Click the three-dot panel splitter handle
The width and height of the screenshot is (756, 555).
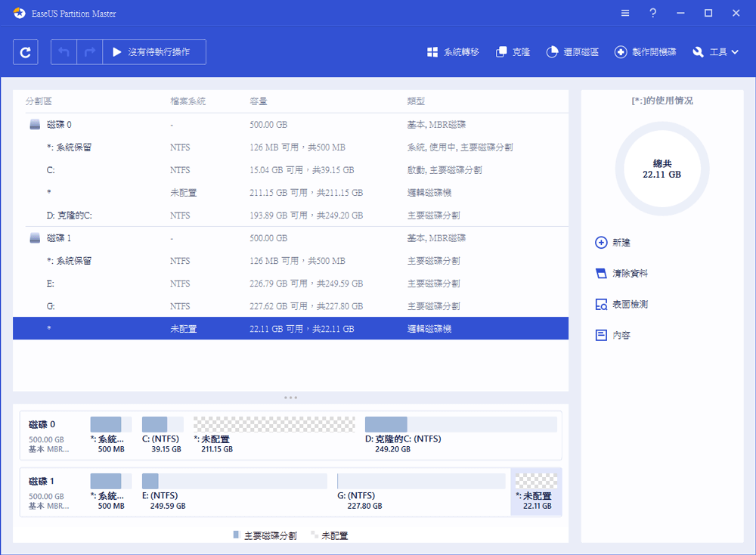(291, 398)
